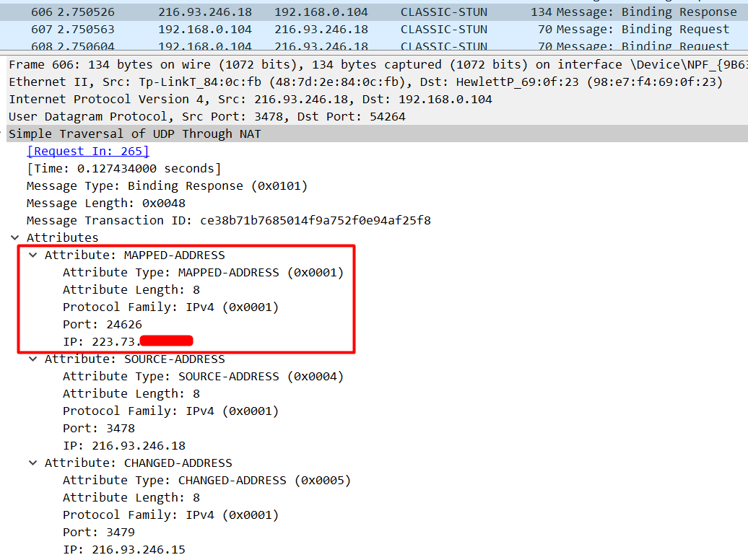Click destination 216.93.246.18 in packet 607
This screenshot has width=748, height=560.
pyautogui.click(x=321, y=30)
